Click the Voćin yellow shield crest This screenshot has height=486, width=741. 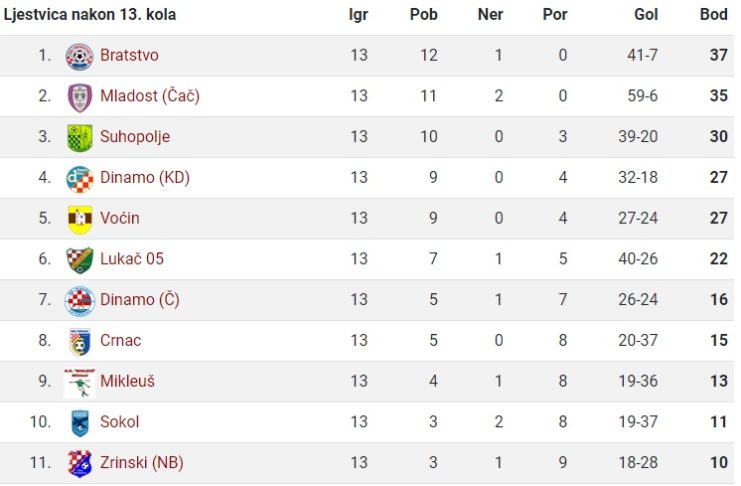(x=79, y=220)
